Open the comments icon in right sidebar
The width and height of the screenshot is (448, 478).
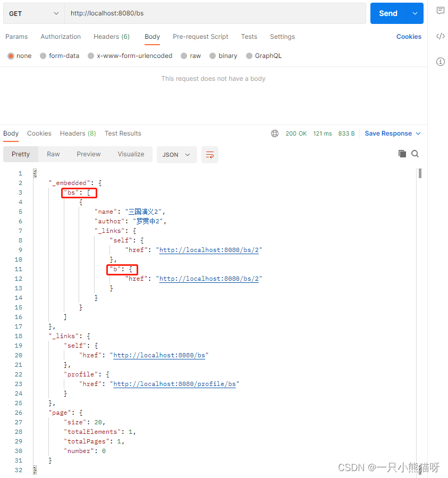(440, 11)
